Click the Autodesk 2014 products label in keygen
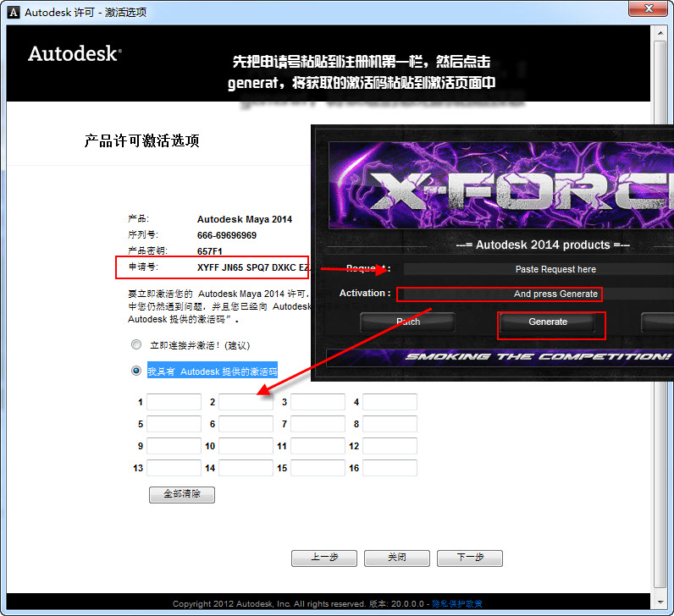This screenshot has width=674, height=616. coord(543,245)
